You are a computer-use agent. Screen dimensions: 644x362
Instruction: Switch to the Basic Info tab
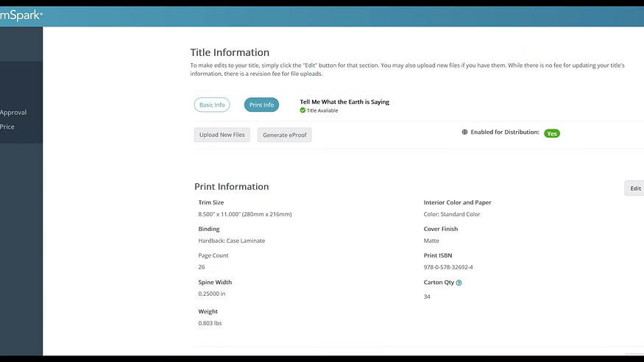(x=212, y=104)
